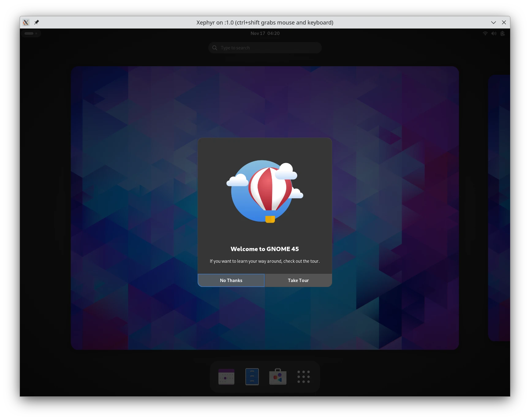
Task: Open the Nov 17 04:20 clock menu
Action: (265, 33)
